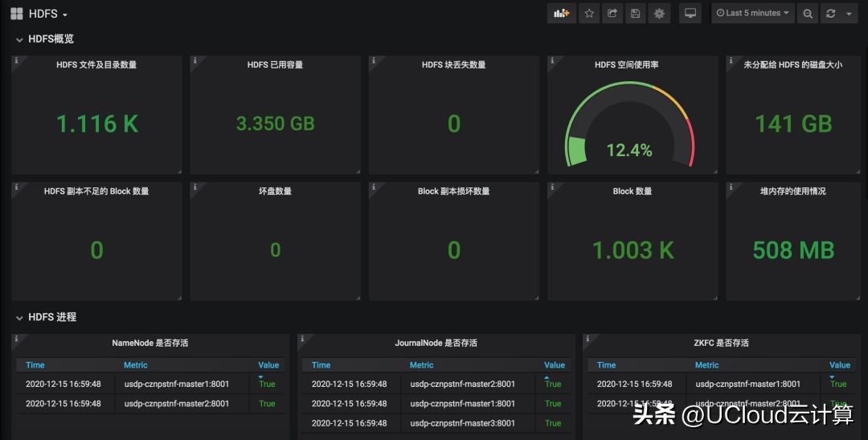868x440 pixels.
Task: Open the Share dashboard icon
Action: click(612, 14)
